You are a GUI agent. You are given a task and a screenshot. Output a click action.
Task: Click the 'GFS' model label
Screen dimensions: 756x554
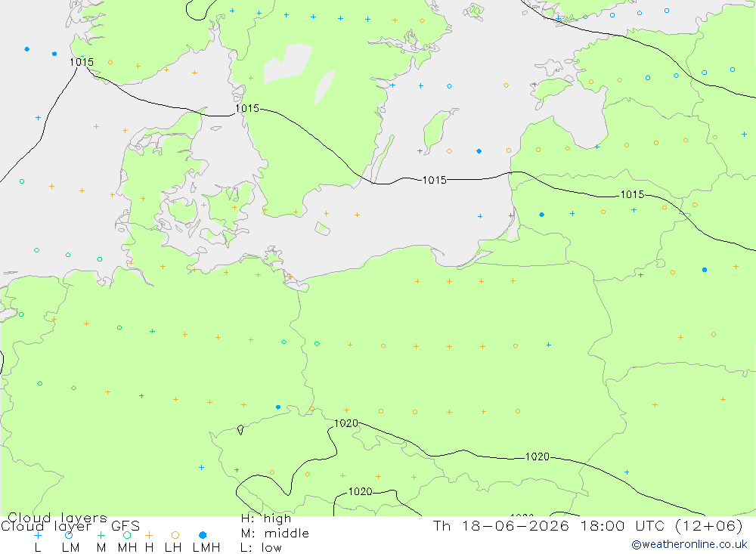coord(125,526)
